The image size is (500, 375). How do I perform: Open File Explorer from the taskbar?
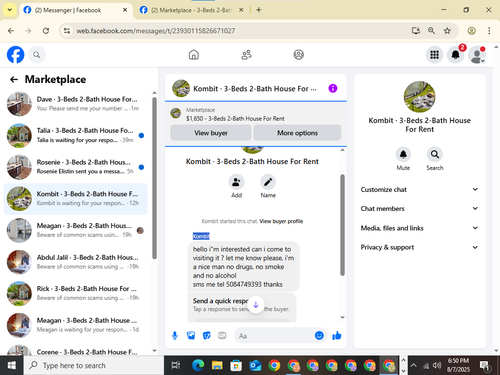coord(217,366)
